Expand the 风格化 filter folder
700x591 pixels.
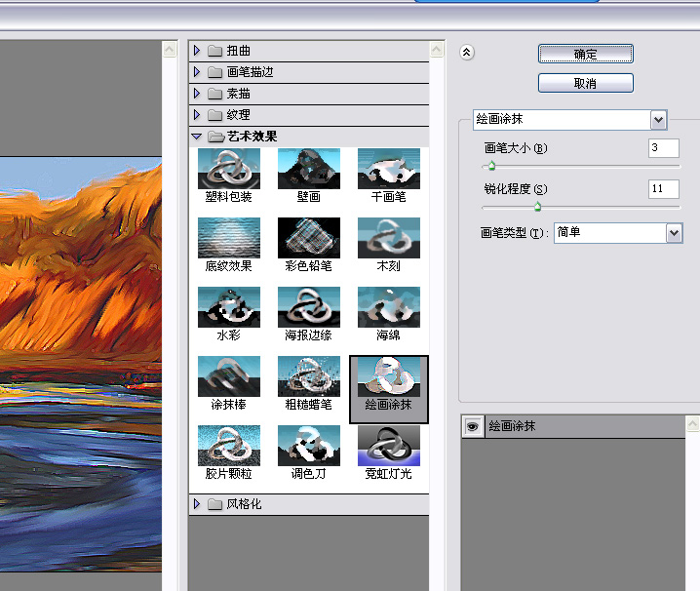196,504
